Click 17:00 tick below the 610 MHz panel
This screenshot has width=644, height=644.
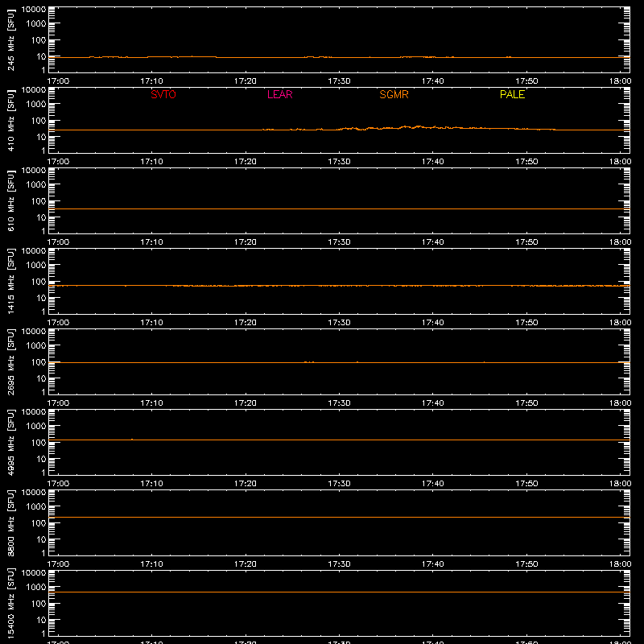[x=58, y=242]
